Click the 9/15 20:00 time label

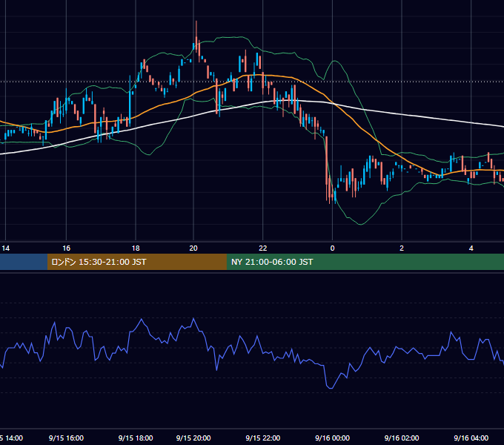coord(193,438)
